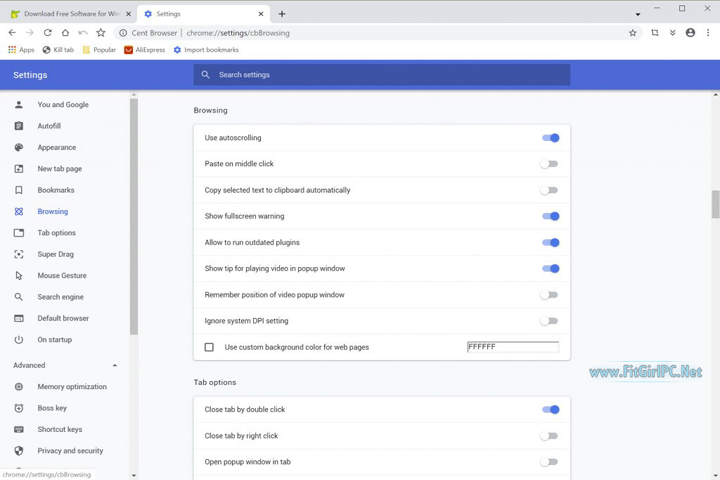Click the bookmark star in address bar

[x=632, y=33]
